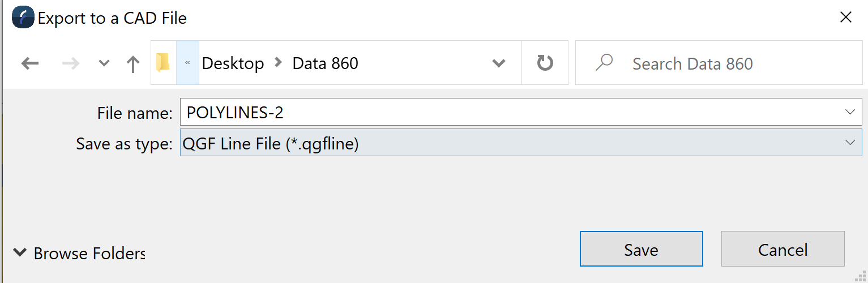Open the Save as type dropdown
The height and width of the screenshot is (283, 868).
pyautogui.click(x=850, y=143)
